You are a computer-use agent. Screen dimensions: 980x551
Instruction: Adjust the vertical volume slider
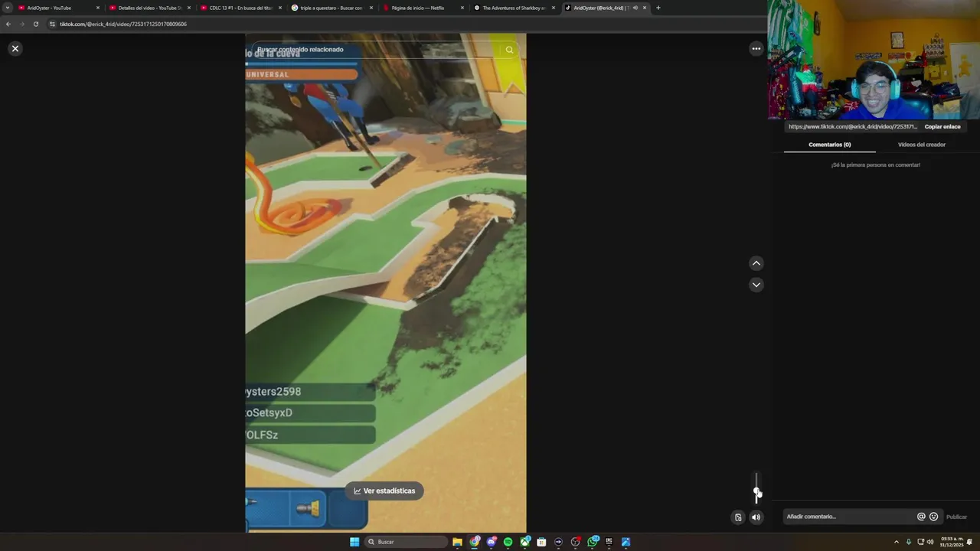click(x=756, y=488)
